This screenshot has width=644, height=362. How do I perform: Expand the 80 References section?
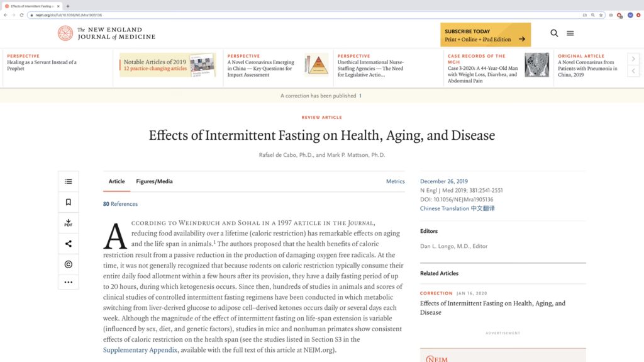tap(120, 204)
